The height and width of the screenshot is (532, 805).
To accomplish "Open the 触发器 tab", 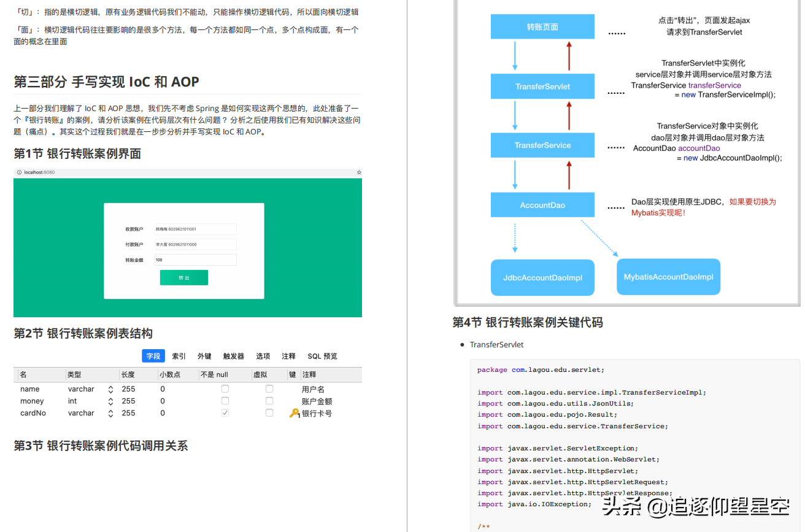I will click(x=233, y=356).
